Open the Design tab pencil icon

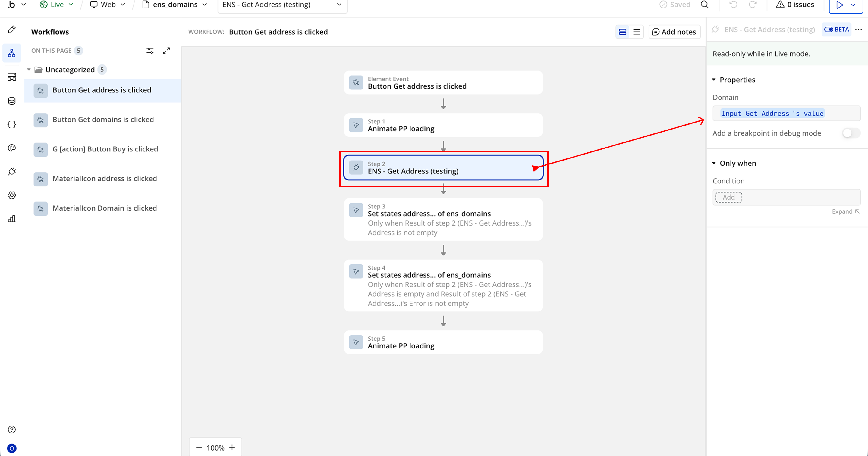click(12, 30)
